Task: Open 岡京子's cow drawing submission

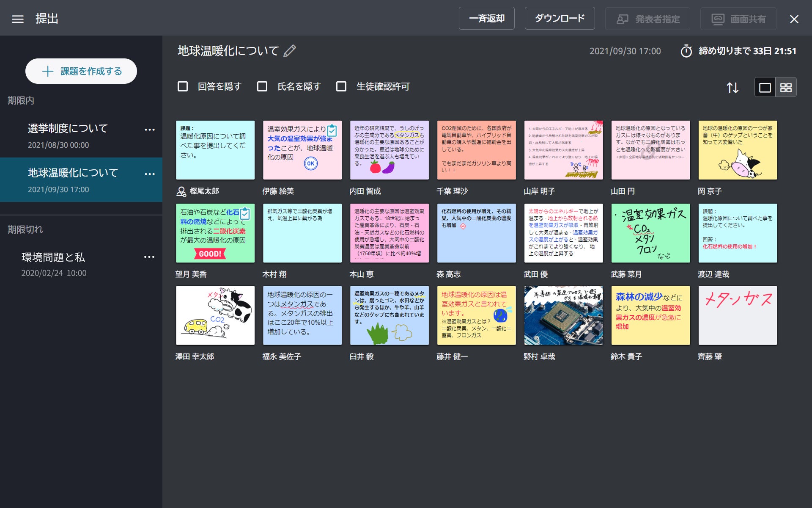Action: (x=737, y=150)
